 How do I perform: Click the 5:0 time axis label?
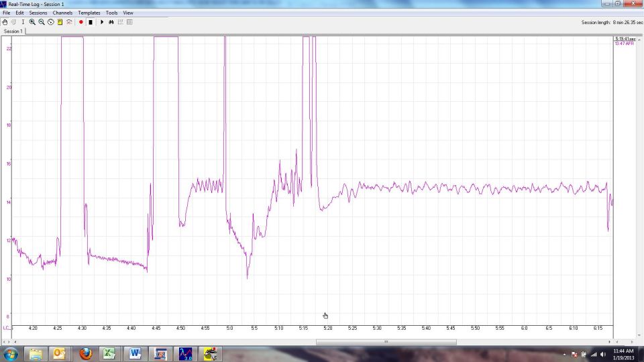point(229,328)
